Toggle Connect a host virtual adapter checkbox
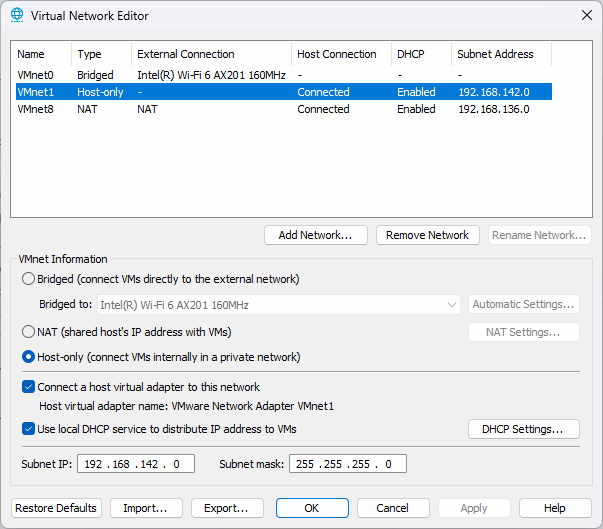 [x=28, y=387]
